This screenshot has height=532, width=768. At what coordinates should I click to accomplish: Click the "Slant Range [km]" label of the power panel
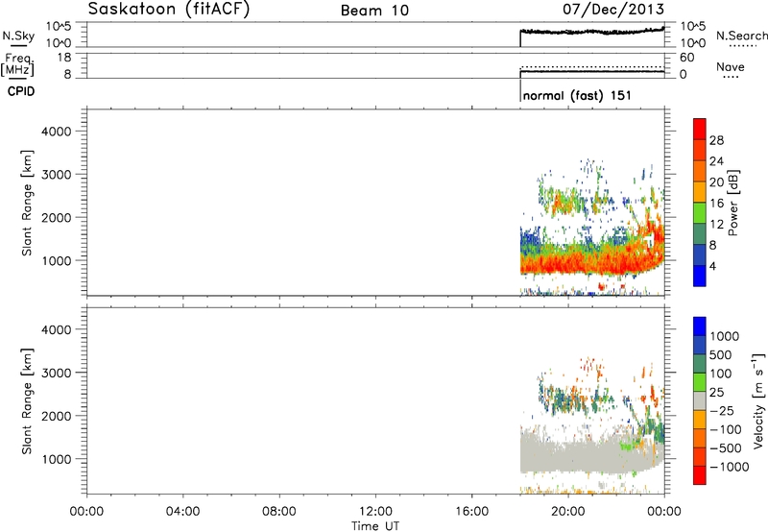27,203
